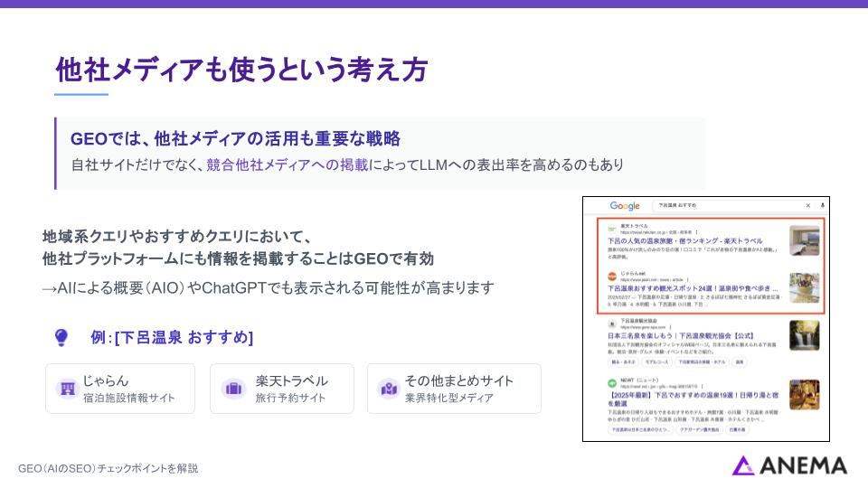This screenshot has height=488, width=868.
Task: Click the hotel icon on the じゃらん card
Action: 66,389
